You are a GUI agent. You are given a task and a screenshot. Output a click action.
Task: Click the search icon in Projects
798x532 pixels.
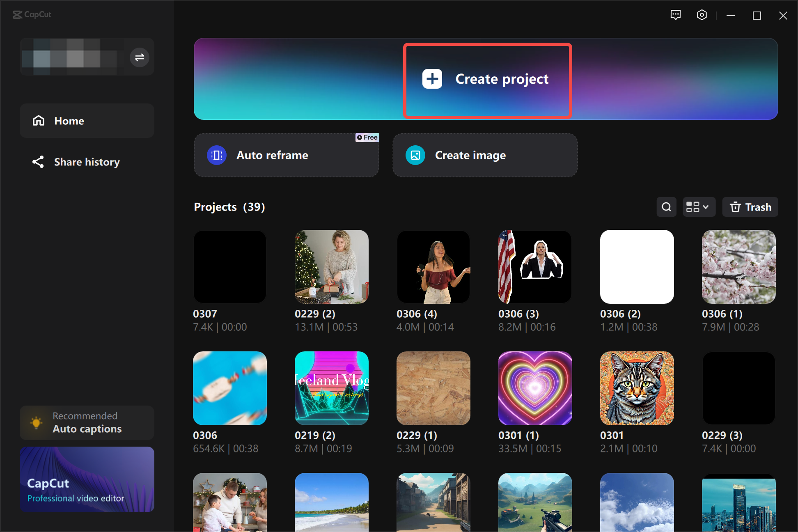(x=666, y=207)
